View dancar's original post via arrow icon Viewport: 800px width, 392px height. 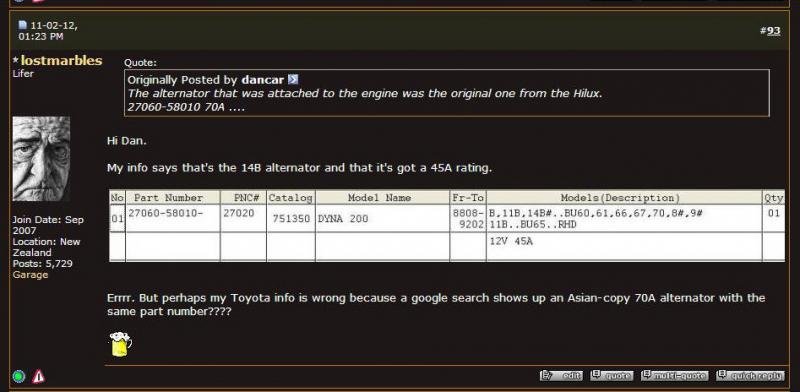click(x=293, y=80)
